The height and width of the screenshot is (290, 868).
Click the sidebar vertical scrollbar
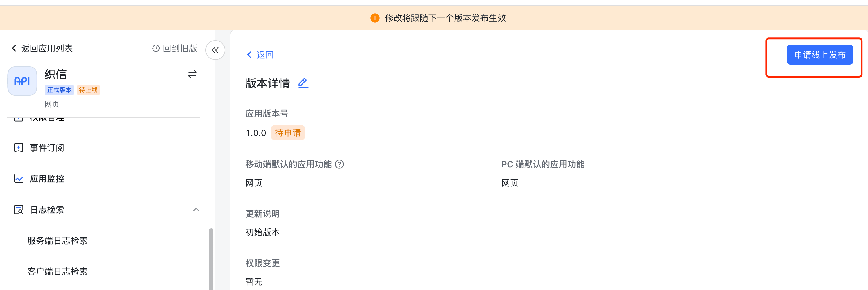211,259
